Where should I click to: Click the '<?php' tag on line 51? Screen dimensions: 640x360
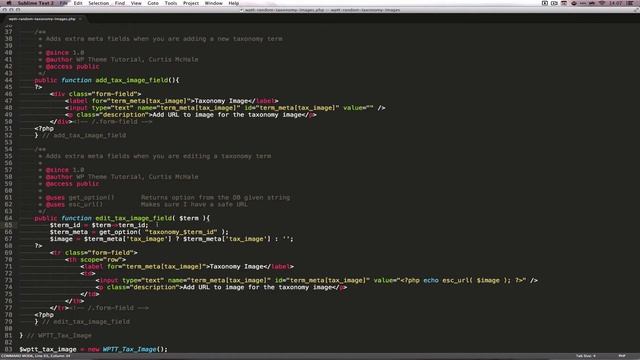click(x=44, y=129)
